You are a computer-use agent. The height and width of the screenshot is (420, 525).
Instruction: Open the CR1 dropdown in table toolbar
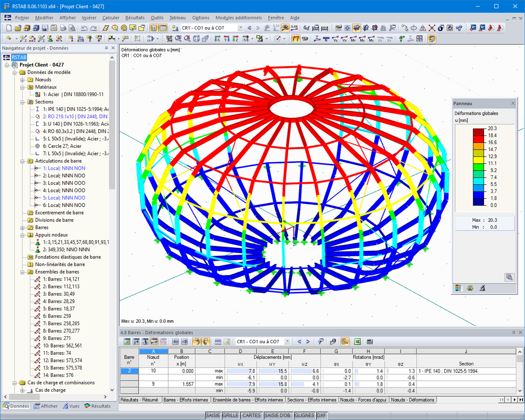[287, 342]
